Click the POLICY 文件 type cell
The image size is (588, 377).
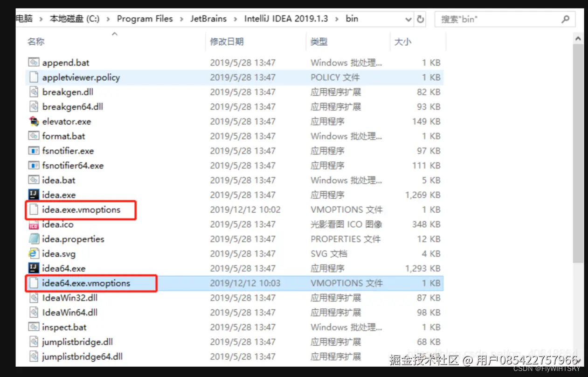[x=335, y=77]
